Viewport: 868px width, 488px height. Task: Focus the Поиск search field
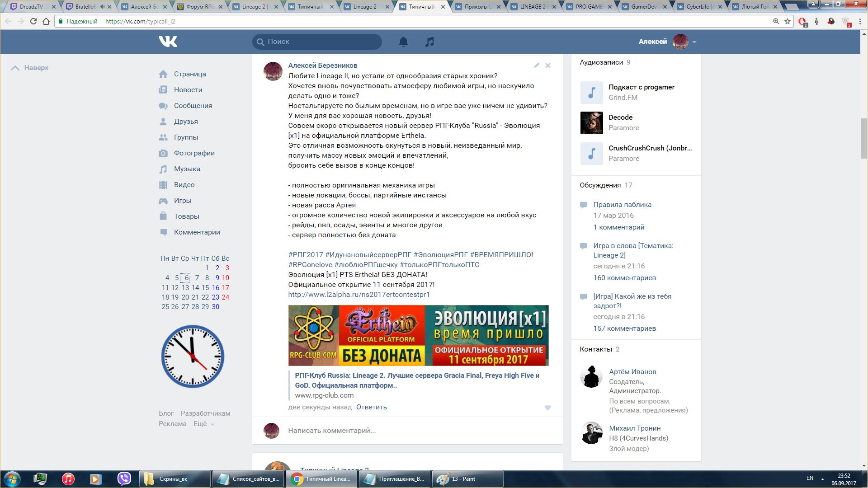pyautogui.click(x=317, y=42)
